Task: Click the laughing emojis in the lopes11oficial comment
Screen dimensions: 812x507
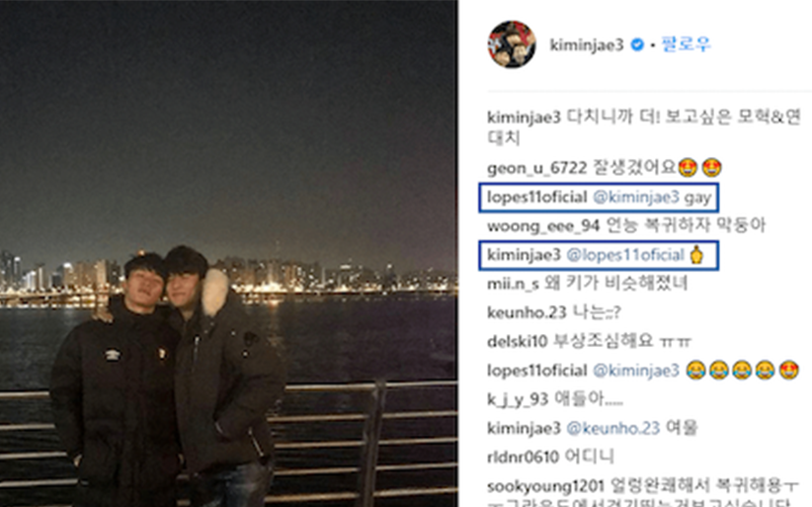Action: 731,371
